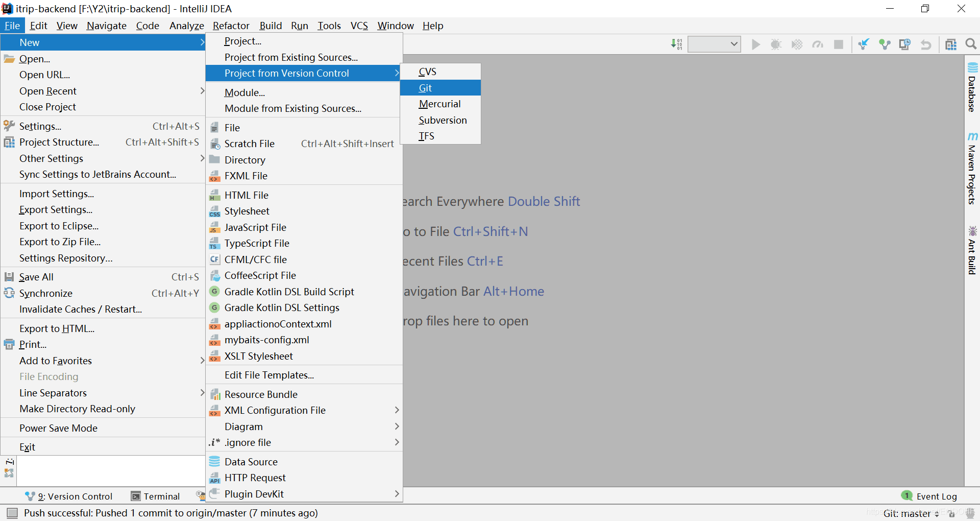Click the Show History toolbar icon
The width and height of the screenshot is (980, 521).
point(904,44)
